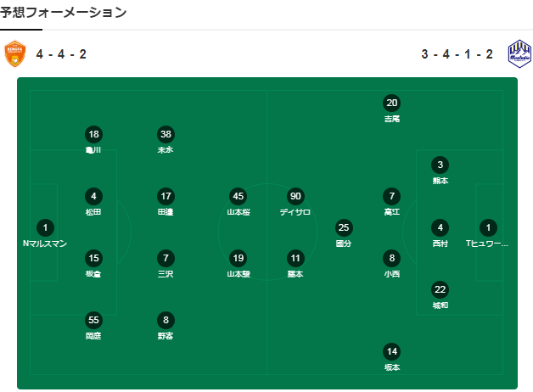
Task: Select player 14 坂本 marker
Action: [391, 351]
